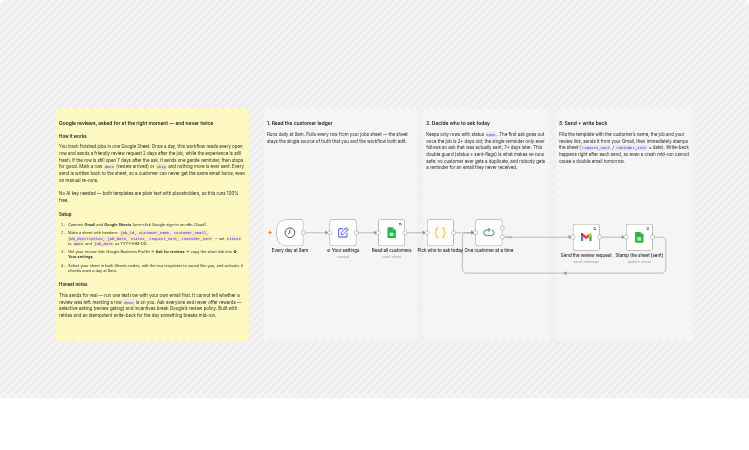The height and width of the screenshot is (450, 749).
Task: Click the 'send: message' subtitle under Gmail node
Action: 586,262
